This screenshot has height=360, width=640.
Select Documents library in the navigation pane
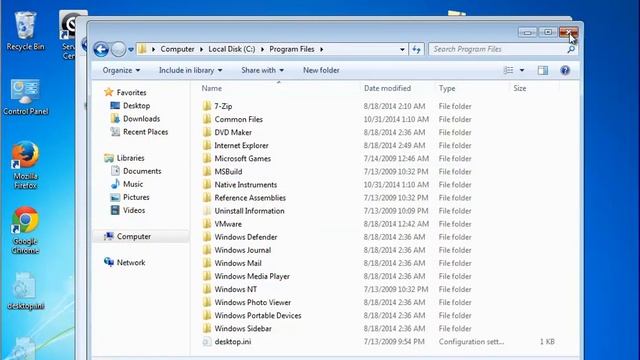[x=136, y=171]
